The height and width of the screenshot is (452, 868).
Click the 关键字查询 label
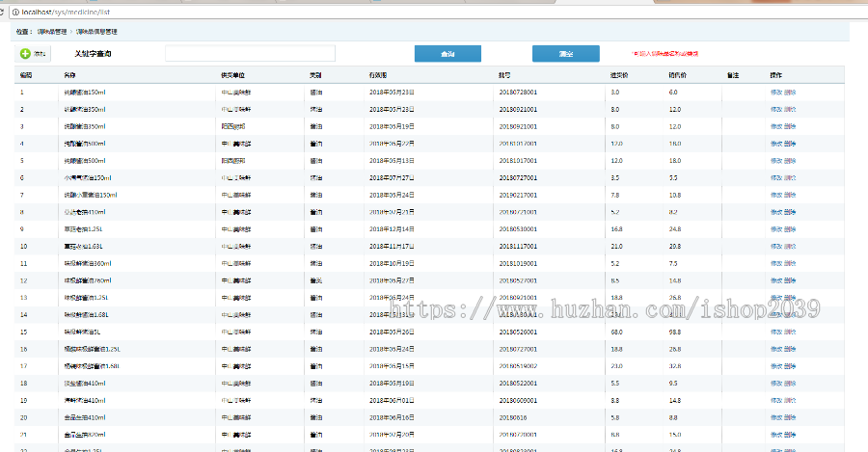(x=93, y=54)
